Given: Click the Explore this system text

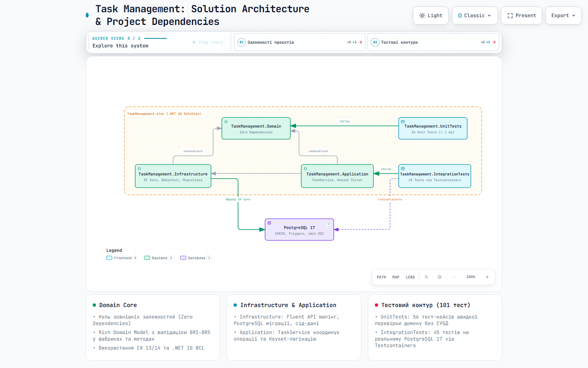Looking at the screenshot, I should [x=120, y=46].
